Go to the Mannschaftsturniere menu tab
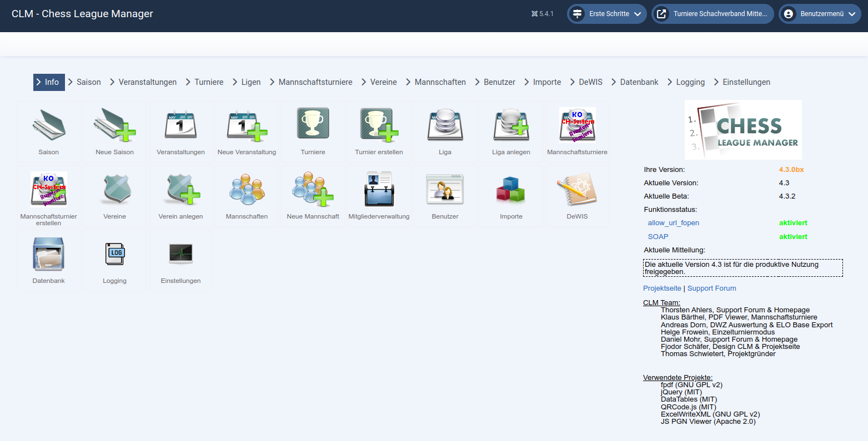 pos(315,82)
